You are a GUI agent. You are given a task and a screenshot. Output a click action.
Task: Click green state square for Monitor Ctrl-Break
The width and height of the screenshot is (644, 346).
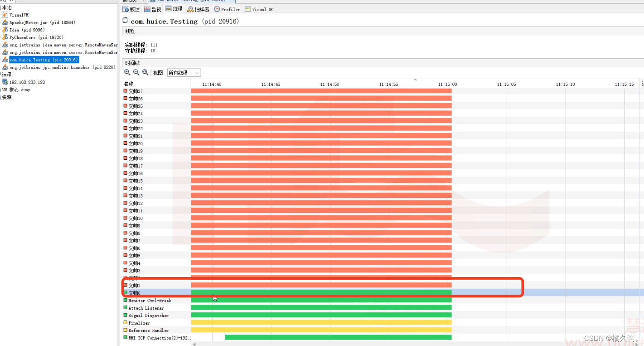click(x=125, y=300)
